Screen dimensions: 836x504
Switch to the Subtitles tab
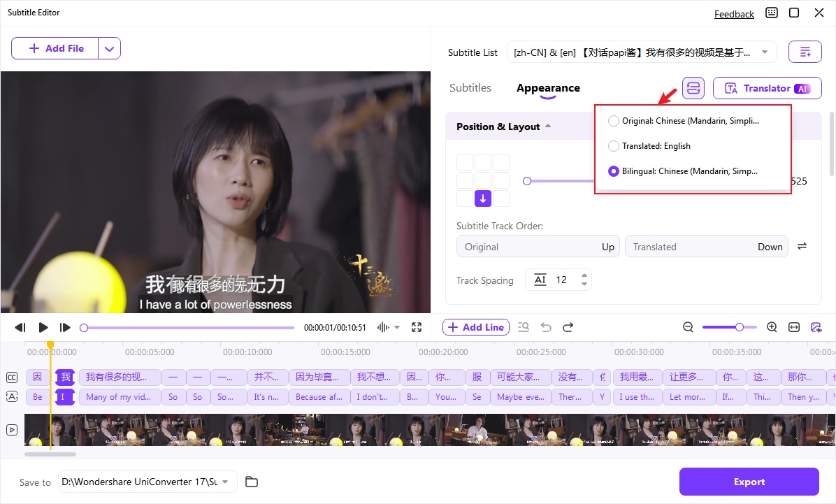(x=470, y=88)
